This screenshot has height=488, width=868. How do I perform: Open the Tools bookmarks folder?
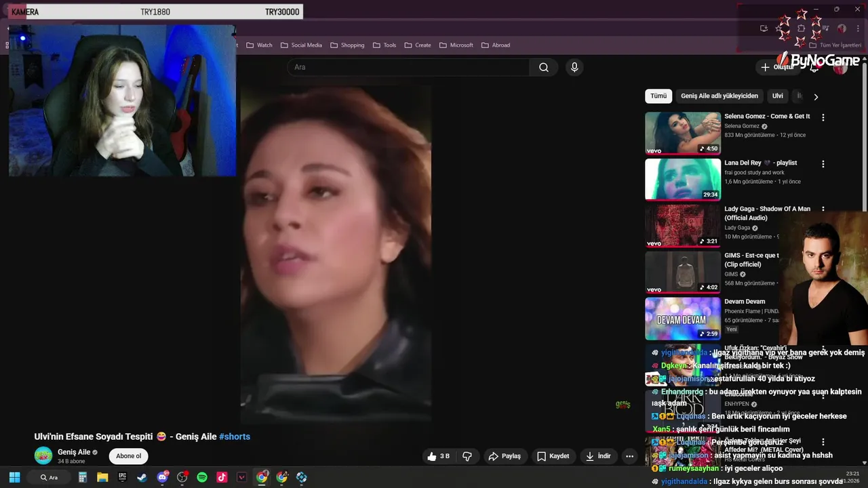(384, 45)
